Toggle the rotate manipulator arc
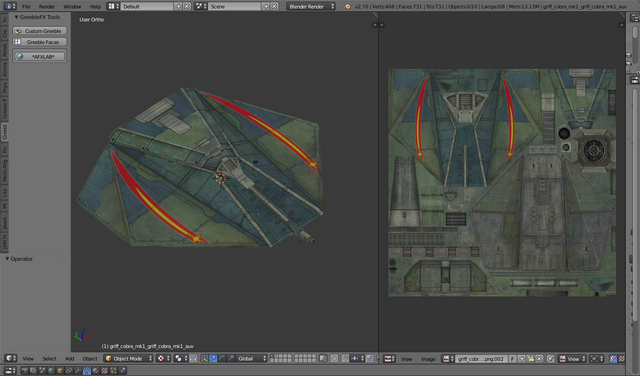 pyautogui.click(x=222, y=358)
